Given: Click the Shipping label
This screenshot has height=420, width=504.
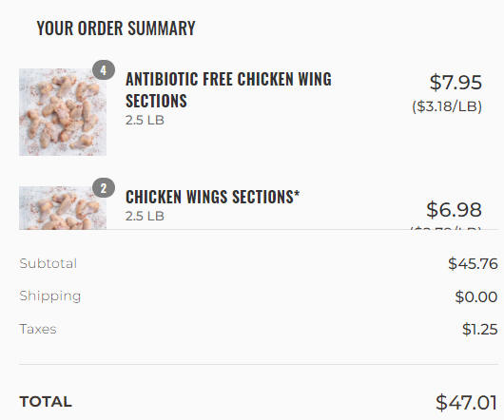Looking at the screenshot, I should pos(49,296).
